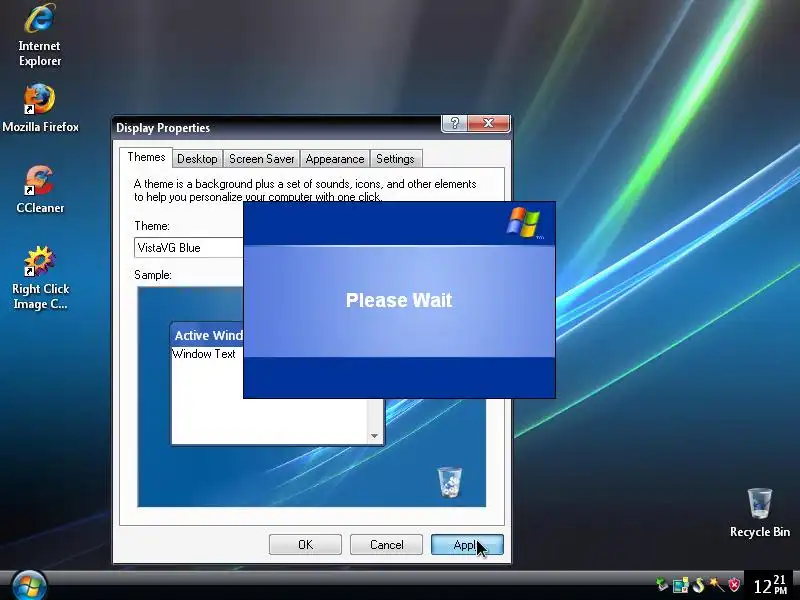800x600 pixels.
Task: Click the Recycle Bin in the sample preview
Action: click(449, 482)
